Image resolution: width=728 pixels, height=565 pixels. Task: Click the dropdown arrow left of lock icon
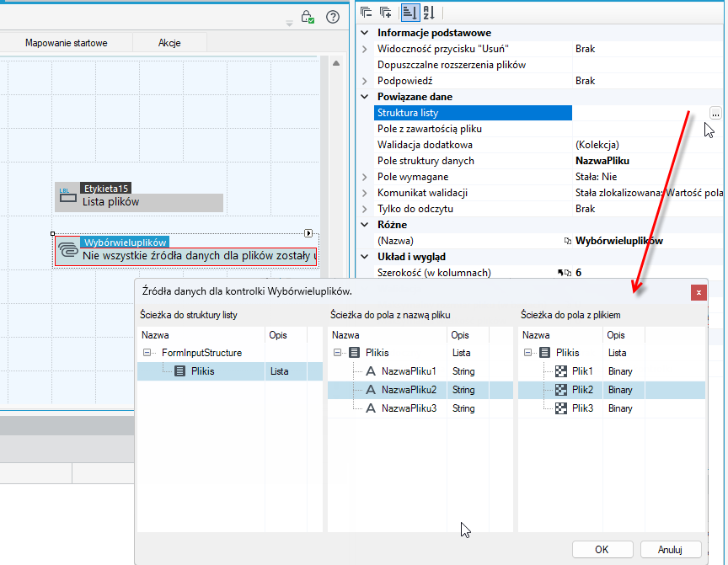[289, 24]
